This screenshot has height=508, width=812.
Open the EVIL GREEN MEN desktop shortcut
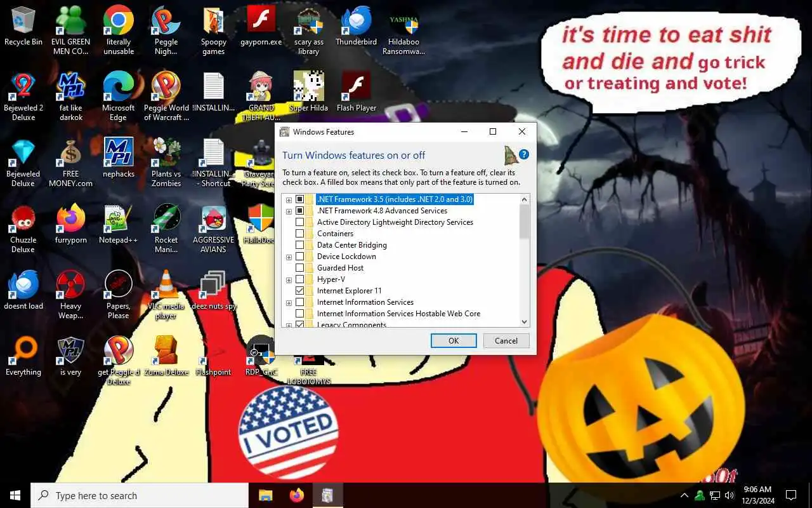point(70,30)
